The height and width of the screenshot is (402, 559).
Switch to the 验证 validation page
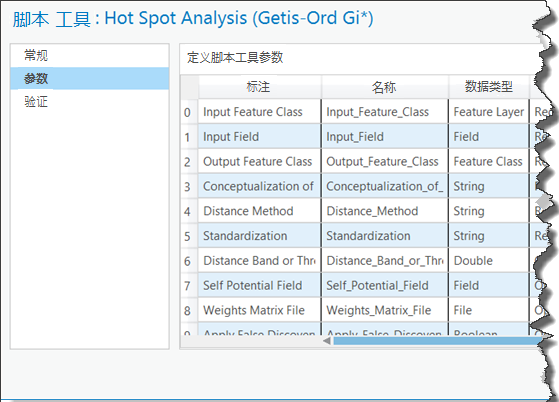click(x=89, y=102)
